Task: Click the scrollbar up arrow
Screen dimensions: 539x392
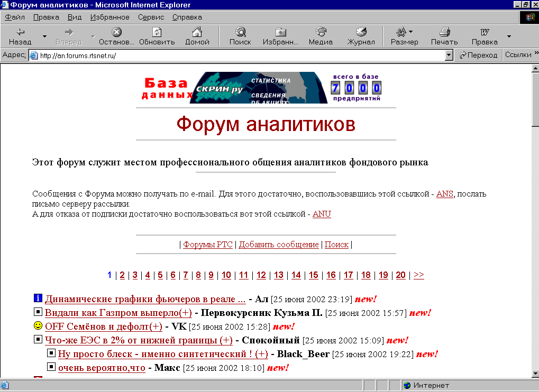Action: click(535, 68)
